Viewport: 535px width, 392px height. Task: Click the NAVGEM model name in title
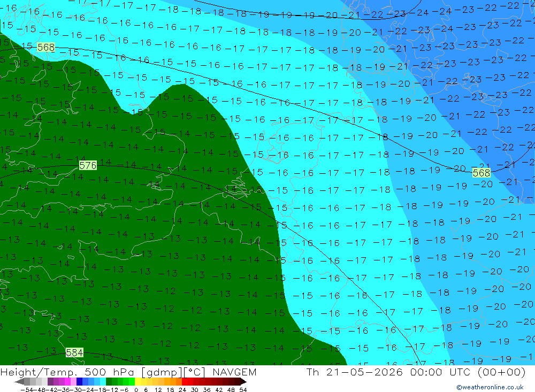click(x=235, y=372)
